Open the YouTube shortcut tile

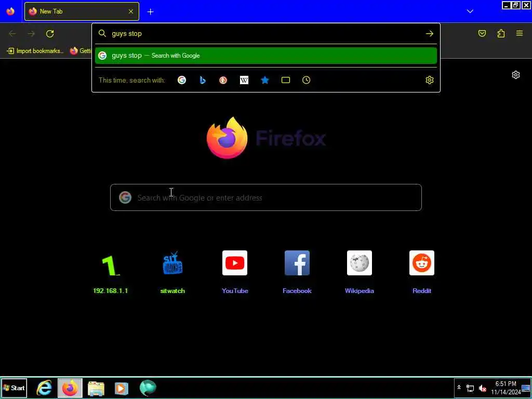coord(235,272)
